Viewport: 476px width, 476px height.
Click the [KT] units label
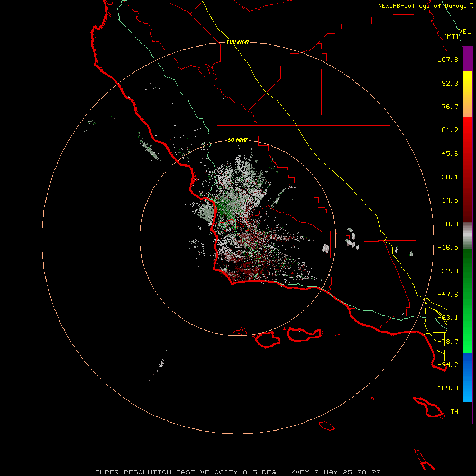[x=452, y=36]
